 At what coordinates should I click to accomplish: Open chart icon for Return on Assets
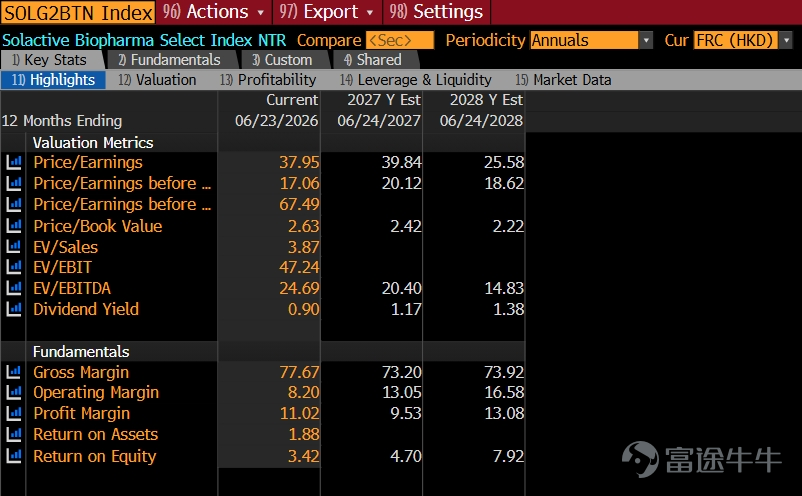pyautogui.click(x=14, y=435)
